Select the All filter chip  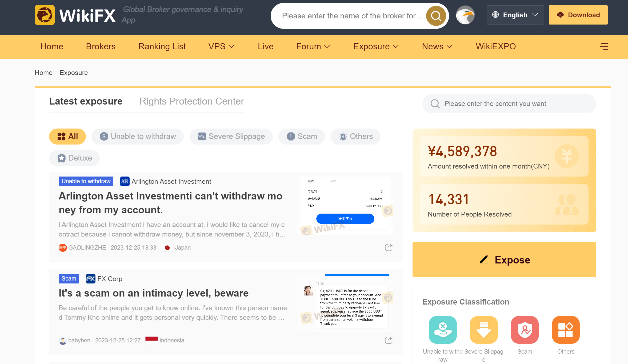[67, 137]
